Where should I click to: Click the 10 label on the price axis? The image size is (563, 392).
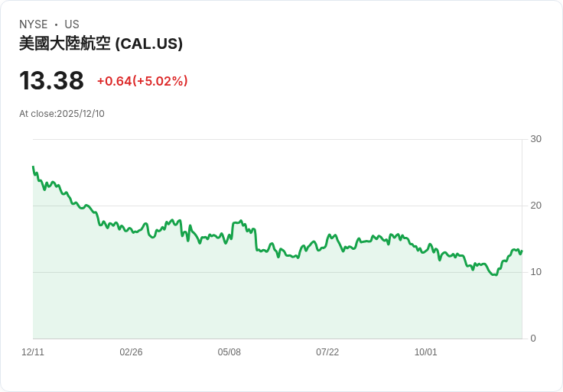pos(535,272)
